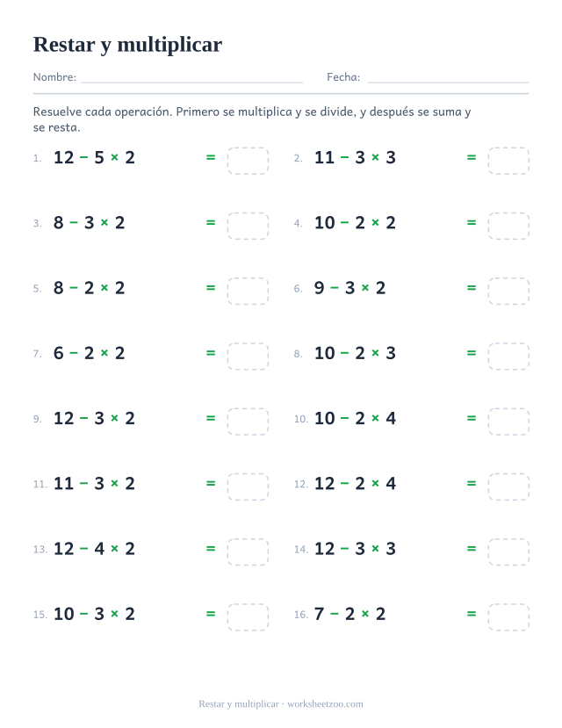
Task: Select answer box for 12 − 3 × 3
Action: (x=508, y=552)
